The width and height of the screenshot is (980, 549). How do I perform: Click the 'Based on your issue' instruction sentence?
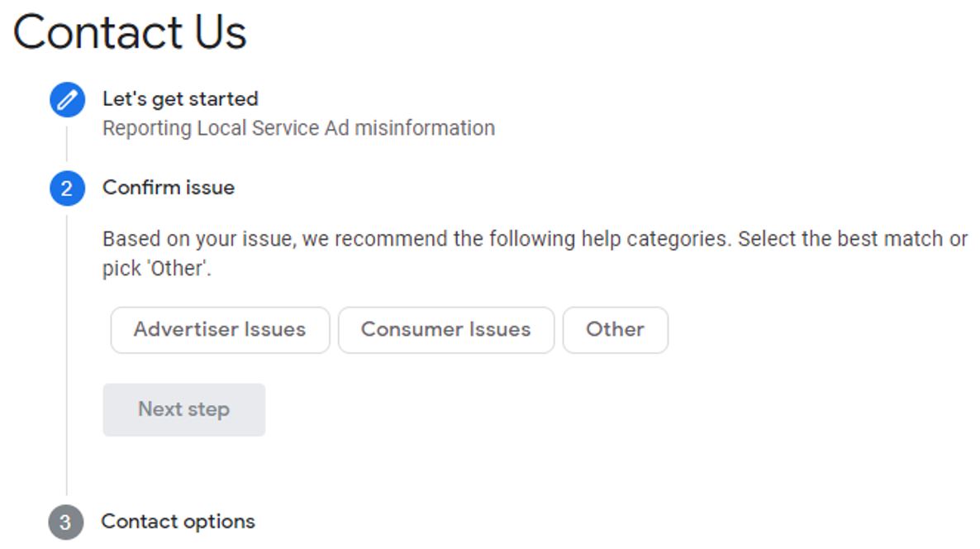(535, 253)
